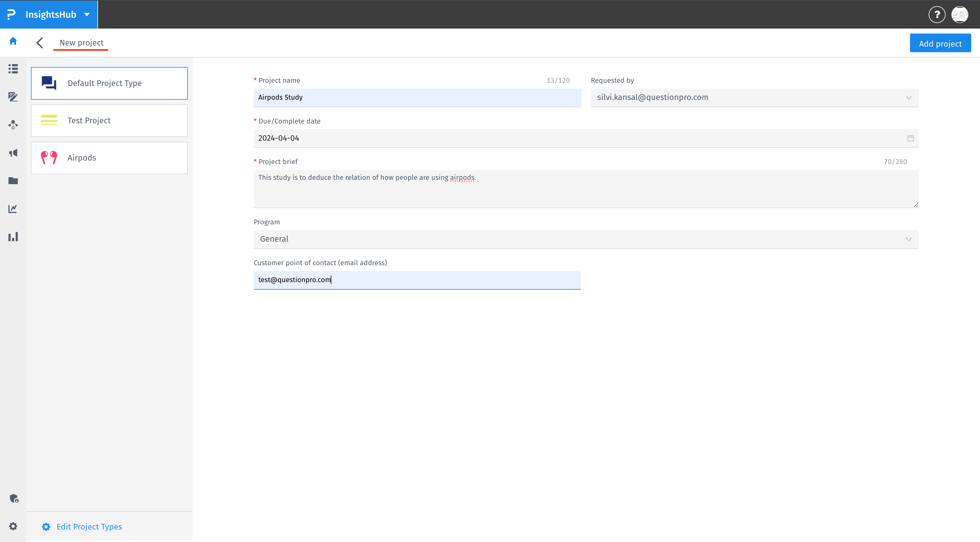Open the InsightsHub product switcher dropdown

tap(87, 15)
